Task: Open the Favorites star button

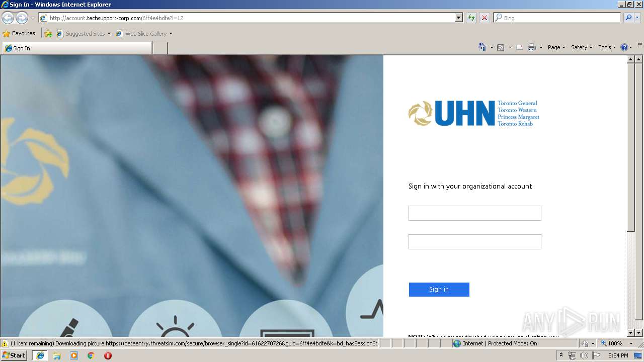Action: [19, 33]
